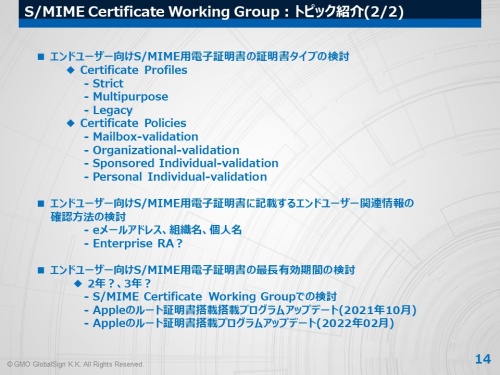Click the GMO GlobalSign copyright notice

[75, 364]
